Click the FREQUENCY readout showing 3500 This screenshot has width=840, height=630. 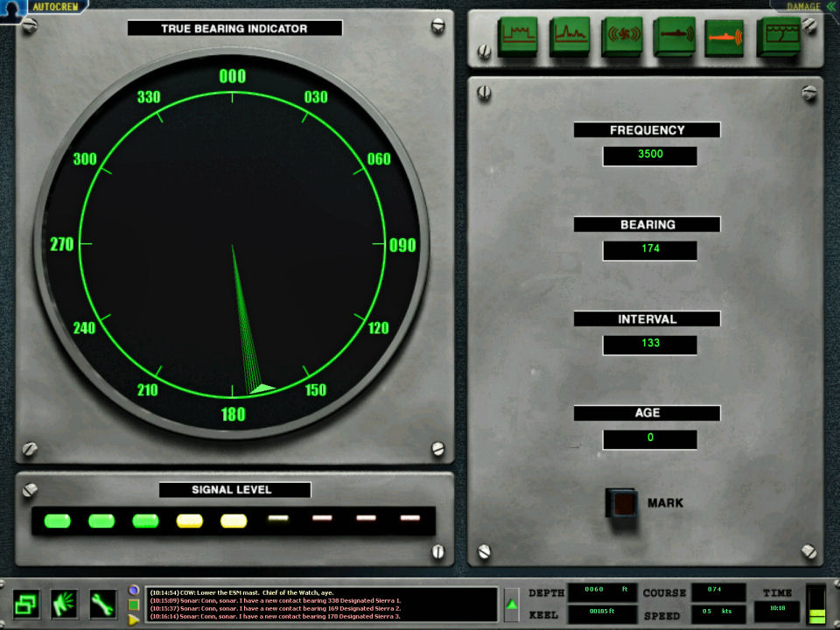coord(649,155)
